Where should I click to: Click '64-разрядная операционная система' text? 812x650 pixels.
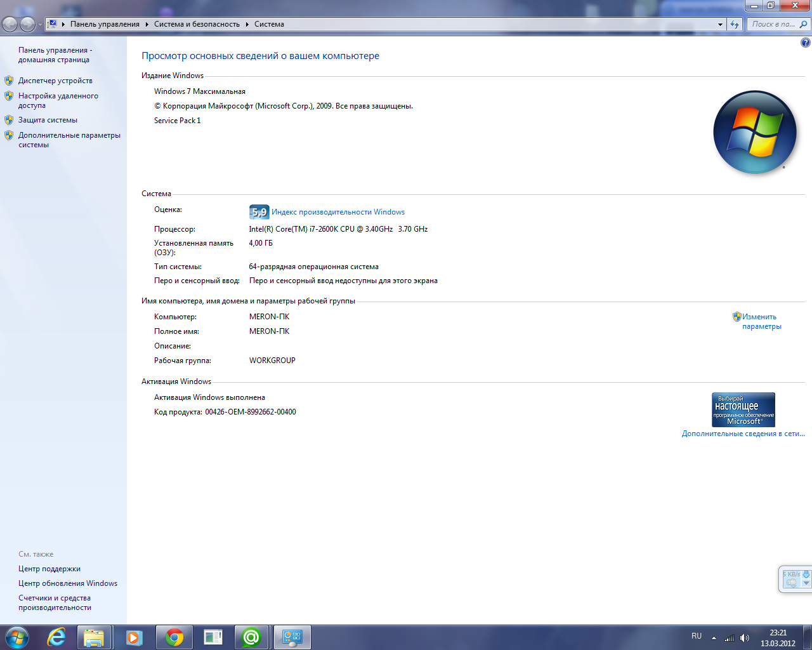313,267
